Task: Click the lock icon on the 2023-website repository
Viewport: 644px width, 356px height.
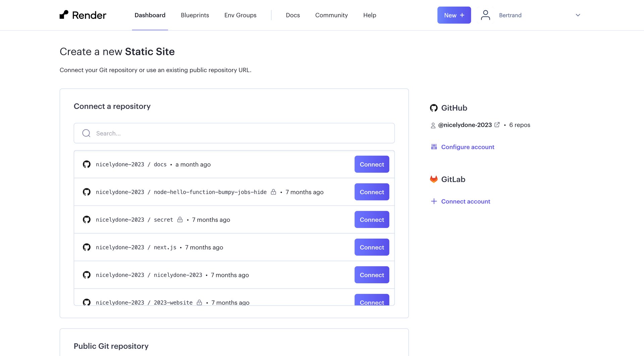Action: 199,302
